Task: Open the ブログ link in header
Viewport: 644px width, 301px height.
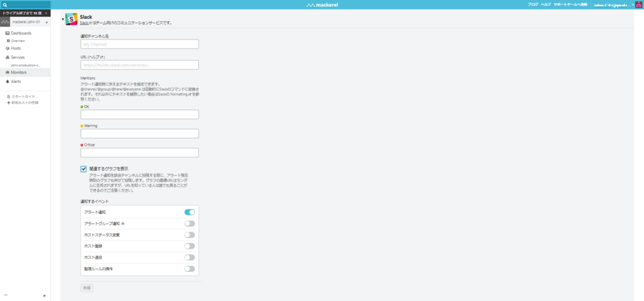Action: tap(533, 4)
